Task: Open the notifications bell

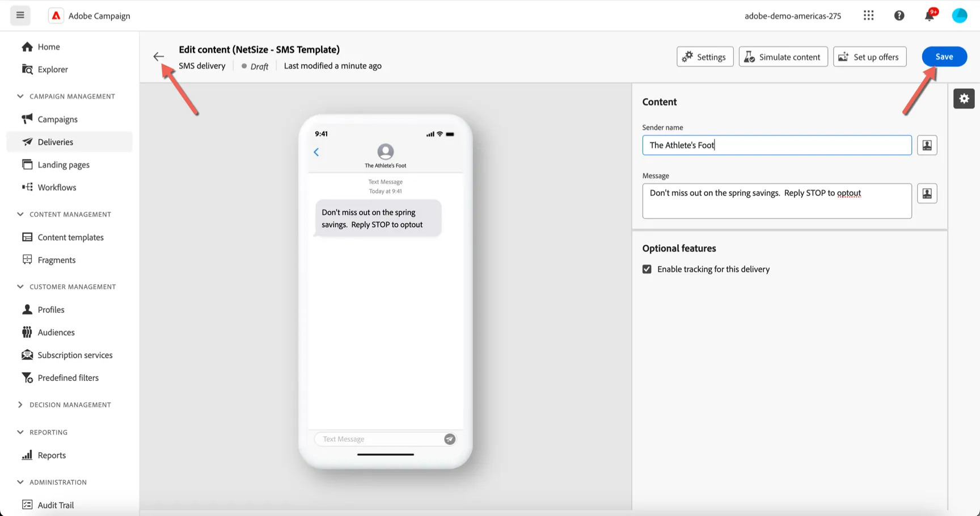Action: click(930, 15)
